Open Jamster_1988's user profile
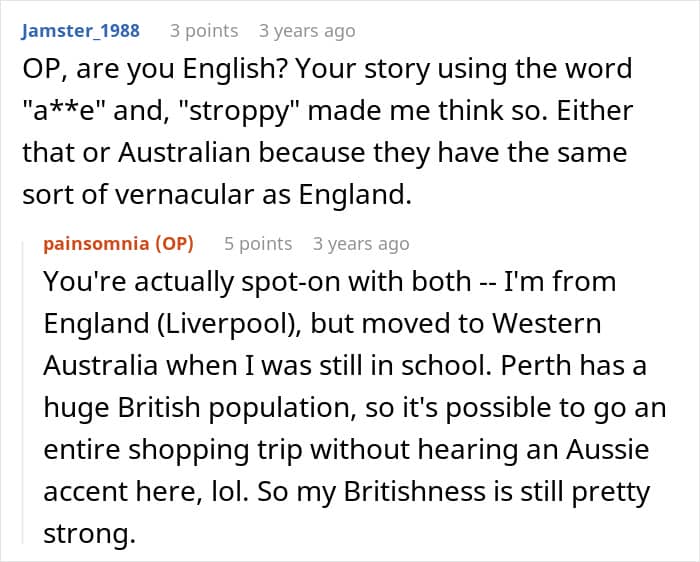 80,31
